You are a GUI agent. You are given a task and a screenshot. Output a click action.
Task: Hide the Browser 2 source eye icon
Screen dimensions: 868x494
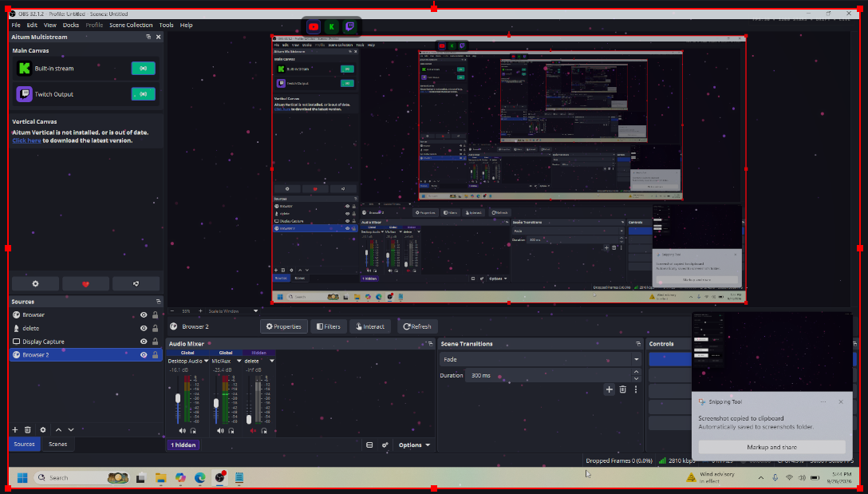click(x=144, y=355)
